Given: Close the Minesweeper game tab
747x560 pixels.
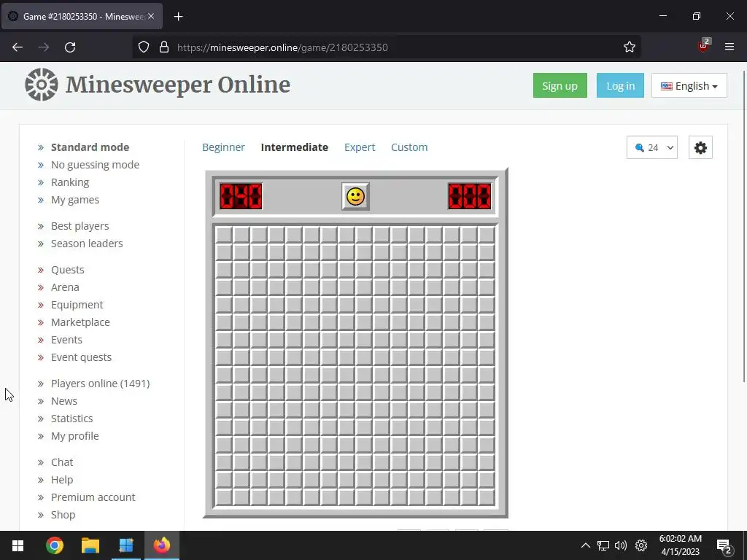Looking at the screenshot, I should pos(150,16).
